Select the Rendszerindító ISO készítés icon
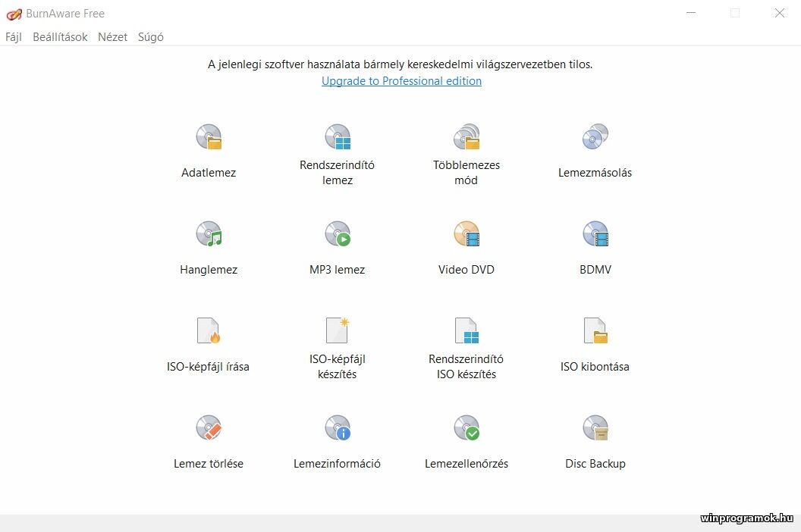The height and width of the screenshot is (532, 801). pos(466,330)
